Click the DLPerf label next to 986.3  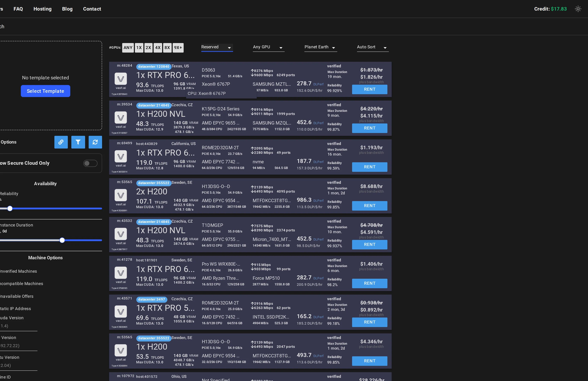(x=318, y=201)
